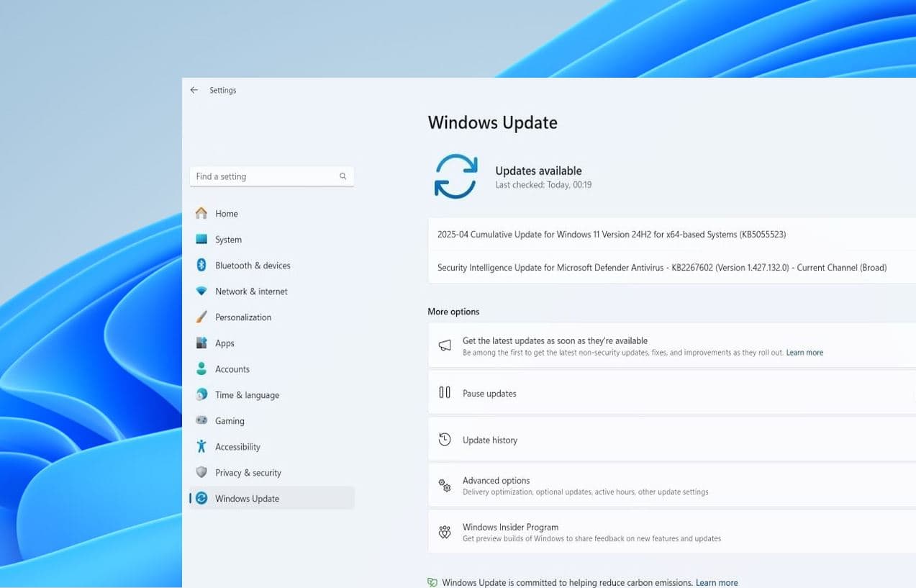Image resolution: width=916 pixels, height=588 pixels.
Task: Click the speech bubble icon for latest updates
Action: pyautogui.click(x=445, y=345)
